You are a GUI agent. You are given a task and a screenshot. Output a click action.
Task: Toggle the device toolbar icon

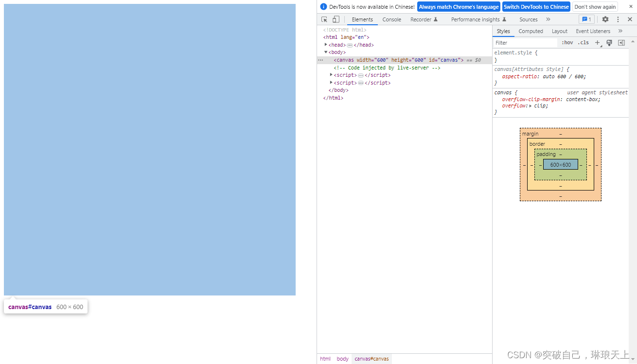coord(336,19)
